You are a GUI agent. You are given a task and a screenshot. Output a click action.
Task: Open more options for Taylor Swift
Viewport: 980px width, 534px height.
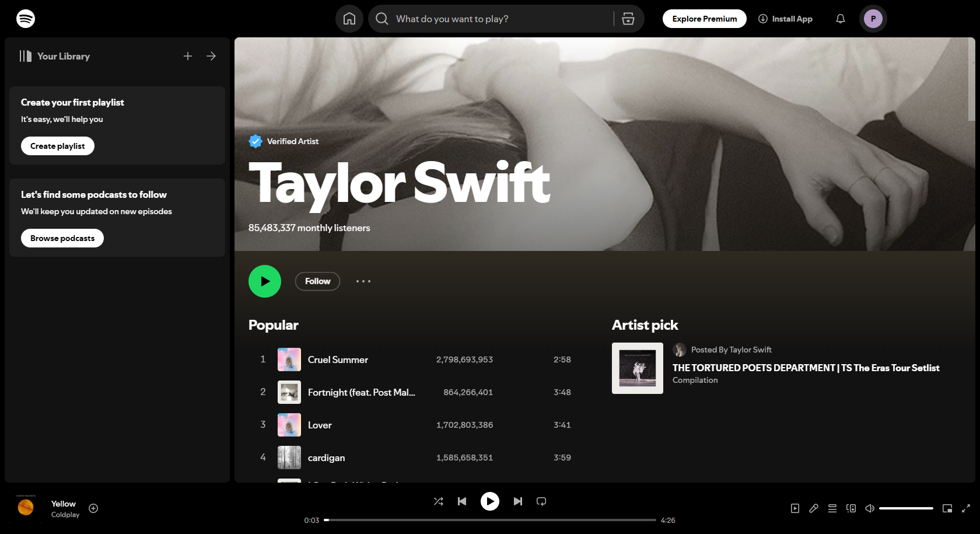point(363,281)
